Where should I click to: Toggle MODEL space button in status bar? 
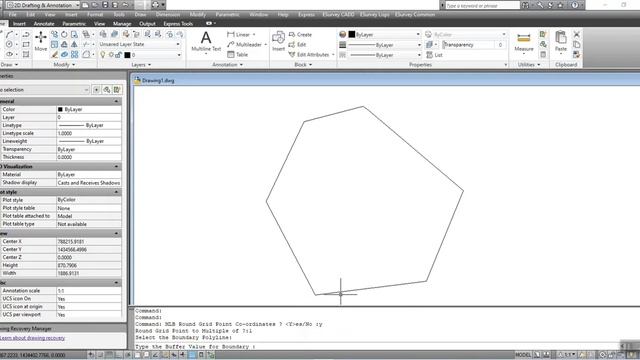click(523, 355)
